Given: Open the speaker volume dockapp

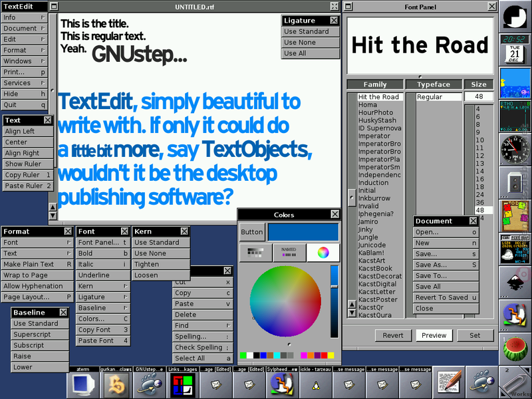Looking at the screenshot, I should pyautogui.click(x=515, y=182).
